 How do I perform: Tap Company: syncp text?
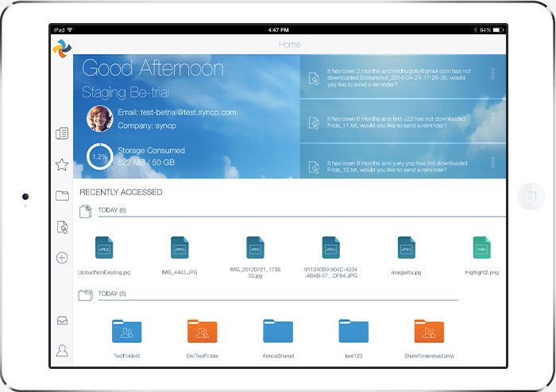(147, 125)
